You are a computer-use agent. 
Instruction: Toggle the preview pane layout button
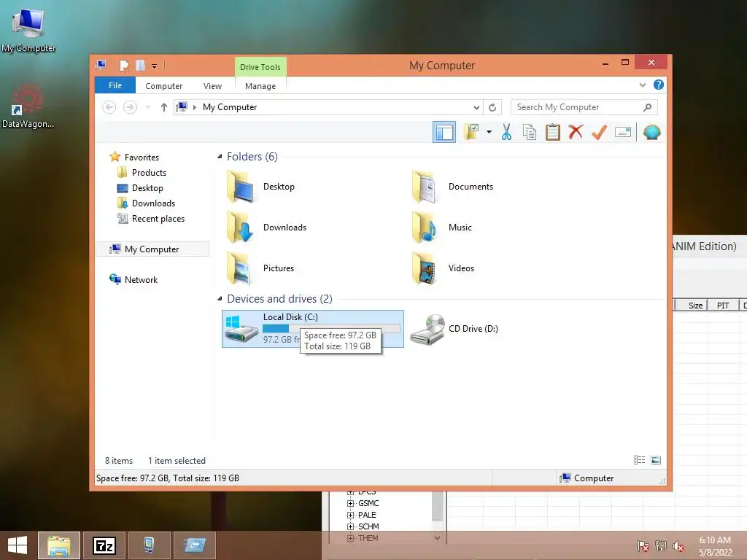pos(444,133)
